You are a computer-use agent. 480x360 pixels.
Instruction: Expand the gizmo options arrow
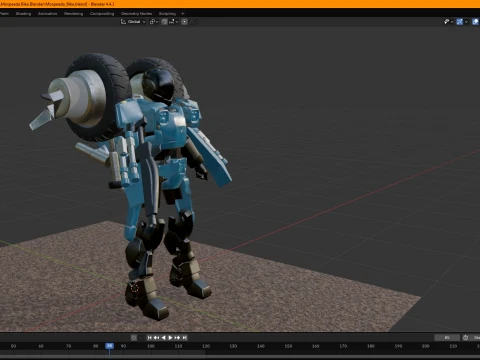[x=466, y=22]
